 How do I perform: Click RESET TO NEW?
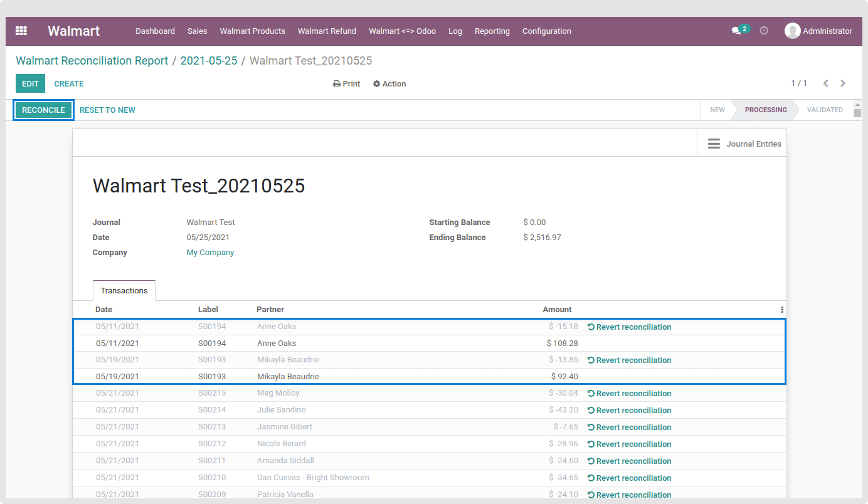(x=107, y=110)
